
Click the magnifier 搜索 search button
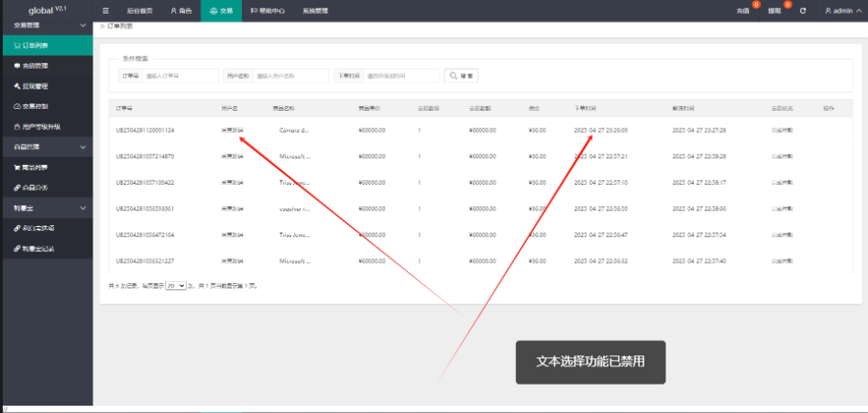[461, 76]
